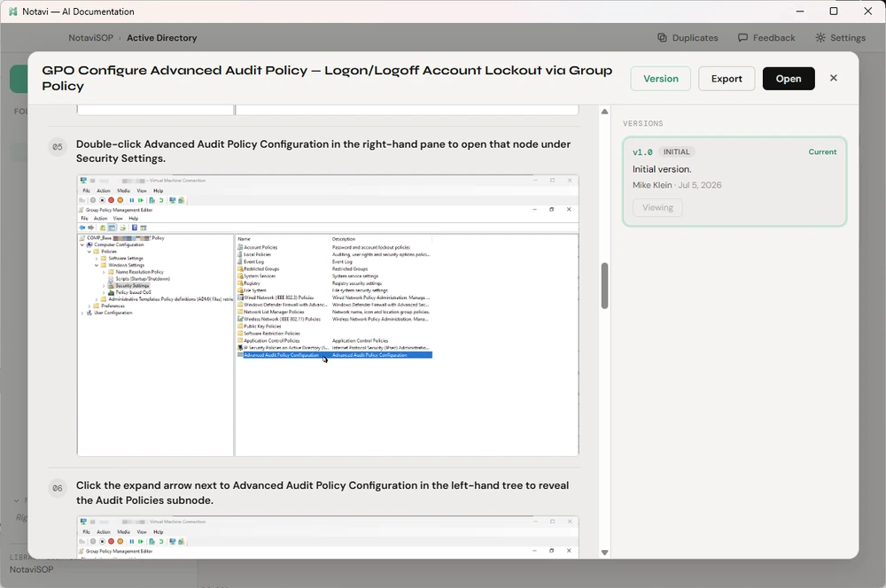This screenshot has width=886, height=588.
Task: Click the black Open button
Action: [x=789, y=79]
